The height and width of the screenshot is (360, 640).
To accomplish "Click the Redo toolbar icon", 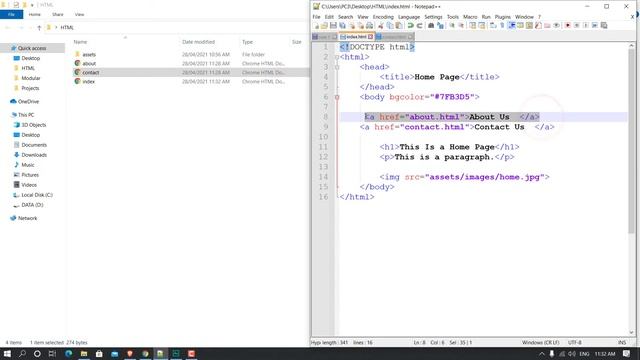I will [420, 25].
